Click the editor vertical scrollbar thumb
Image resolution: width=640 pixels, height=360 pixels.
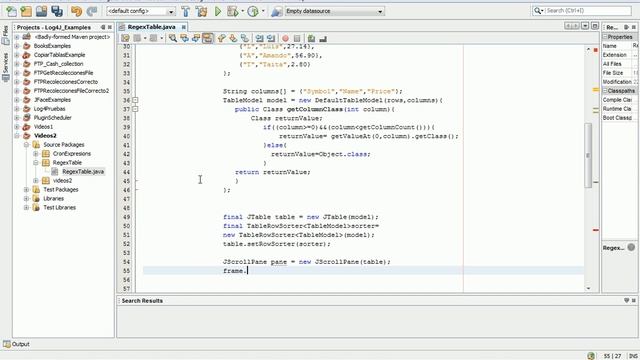point(588,155)
